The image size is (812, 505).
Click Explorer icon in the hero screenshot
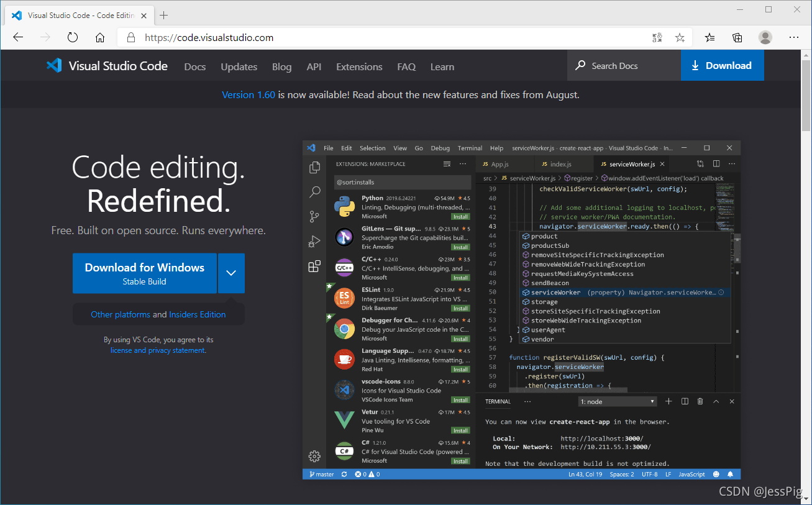pos(314,167)
